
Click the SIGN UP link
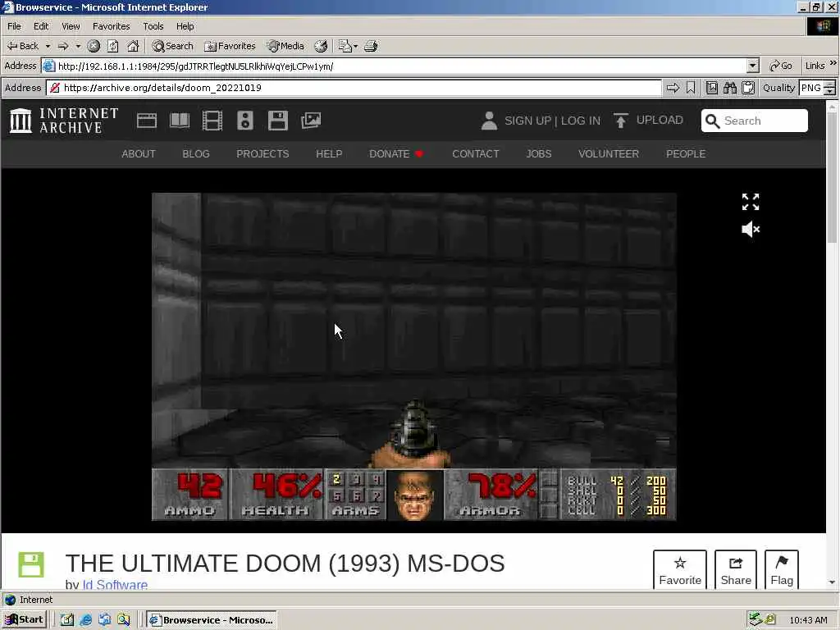(x=527, y=121)
